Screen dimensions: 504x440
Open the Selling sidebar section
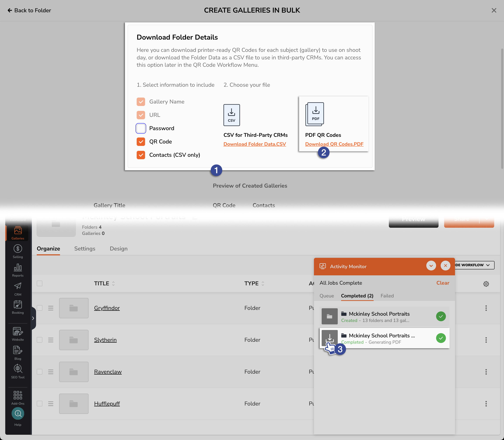[x=18, y=251]
